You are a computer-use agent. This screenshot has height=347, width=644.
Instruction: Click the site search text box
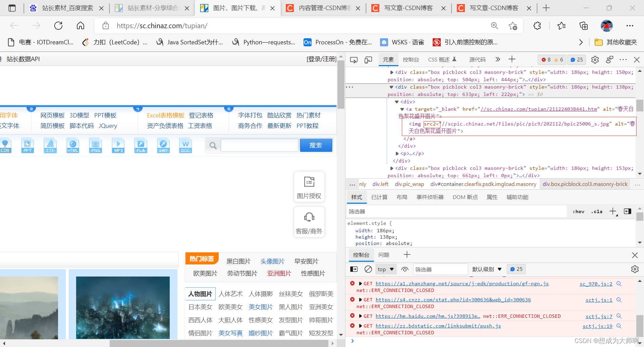[x=259, y=145]
